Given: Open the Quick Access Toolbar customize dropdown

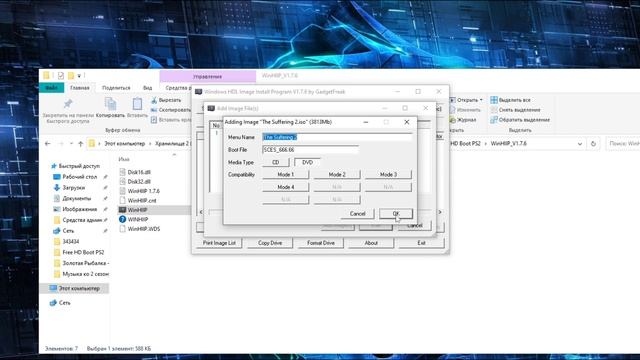Looking at the screenshot, I should click(79, 76).
